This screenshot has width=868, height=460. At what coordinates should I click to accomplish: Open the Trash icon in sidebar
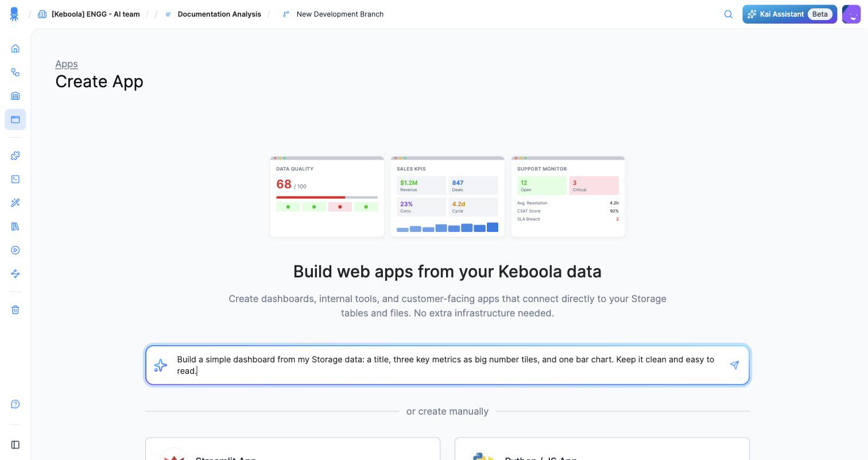pyautogui.click(x=15, y=310)
